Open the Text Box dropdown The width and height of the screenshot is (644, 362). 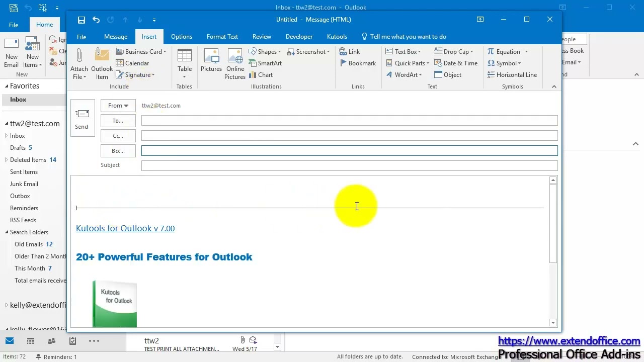pyautogui.click(x=404, y=51)
